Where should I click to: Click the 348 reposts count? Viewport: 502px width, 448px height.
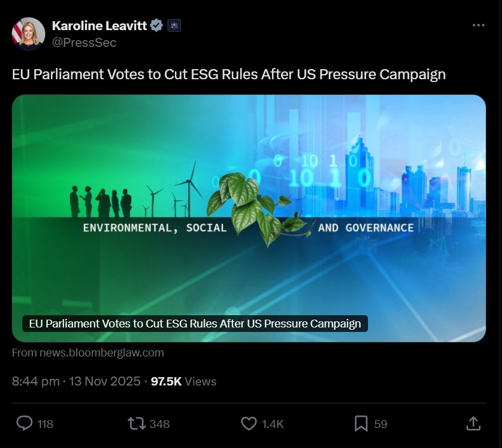click(x=159, y=424)
